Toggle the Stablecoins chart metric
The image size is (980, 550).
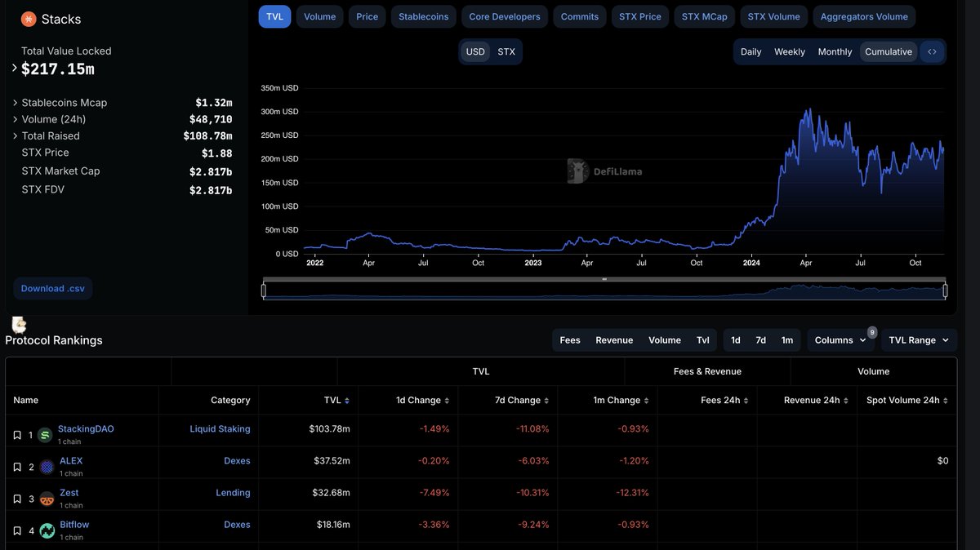(x=423, y=16)
